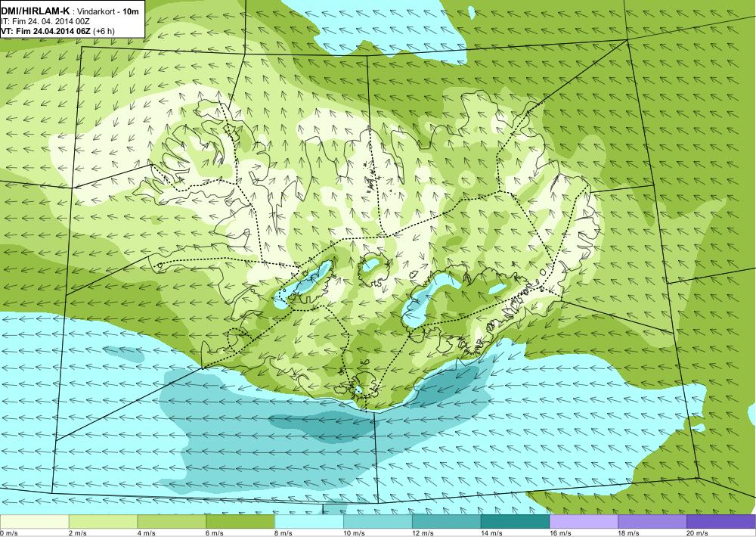
Task: Select the light cyan 8–10 m/s legend swatch
Action: click(309, 522)
